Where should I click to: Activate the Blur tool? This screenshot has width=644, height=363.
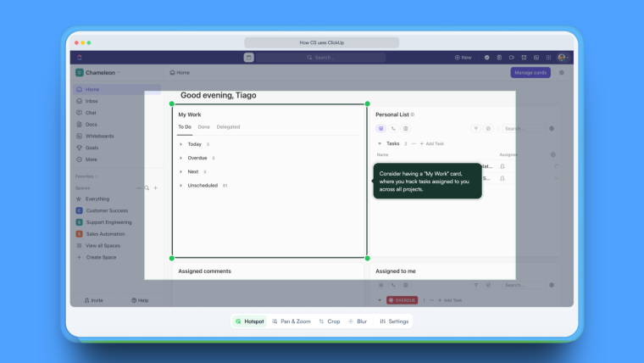358,321
